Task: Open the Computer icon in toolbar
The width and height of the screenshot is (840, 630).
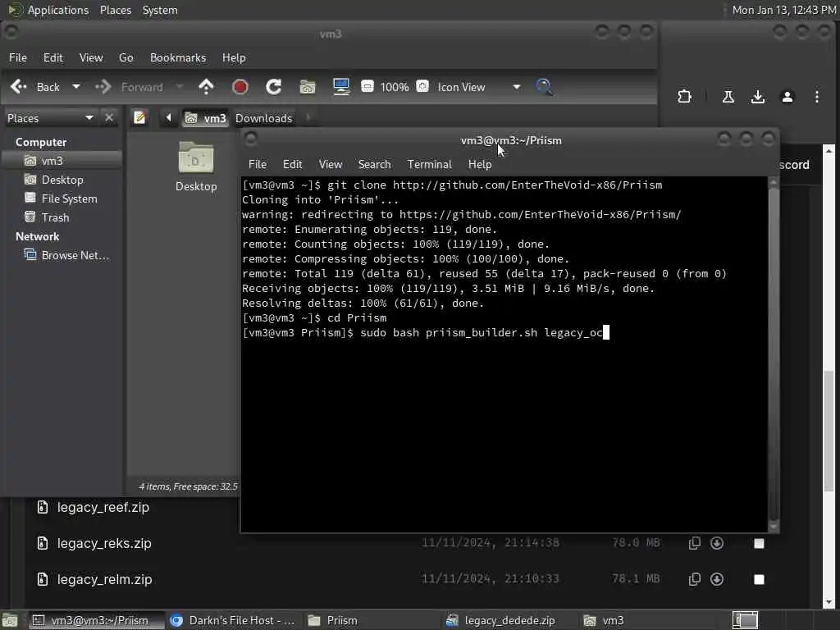Action: point(341,87)
